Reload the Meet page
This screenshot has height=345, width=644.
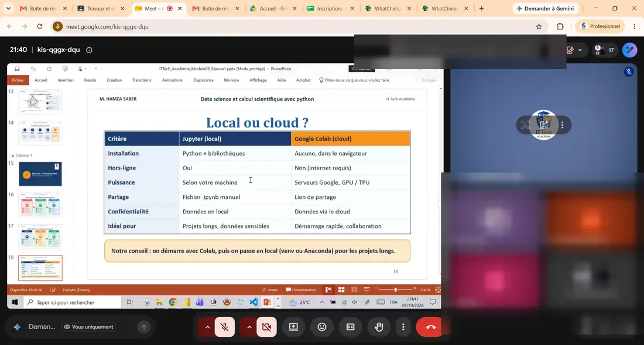[x=39, y=27]
